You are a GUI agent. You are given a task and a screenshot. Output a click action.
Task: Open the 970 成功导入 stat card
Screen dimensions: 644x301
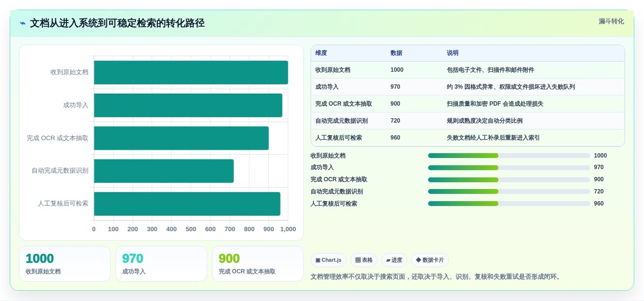[x=161, y=264]
